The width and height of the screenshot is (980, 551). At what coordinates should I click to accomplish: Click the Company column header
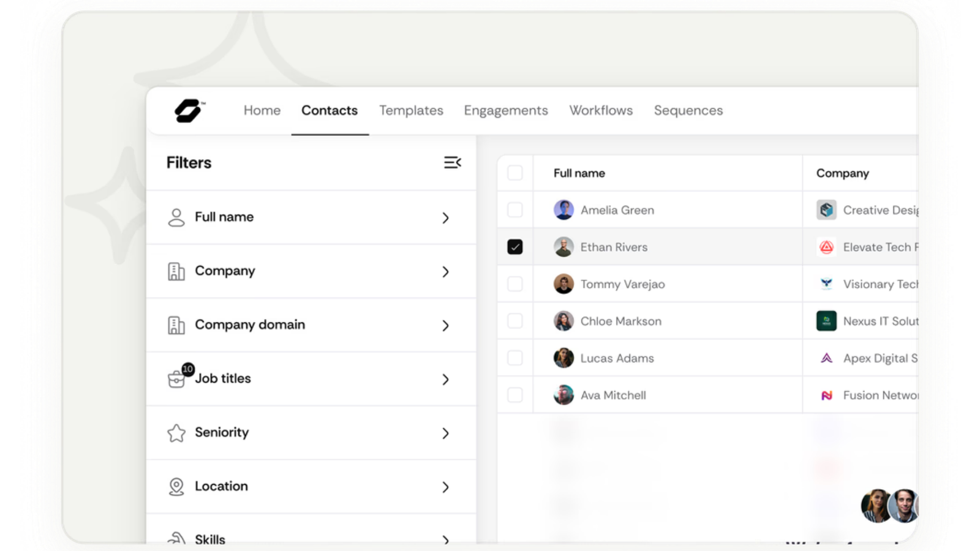842,173
